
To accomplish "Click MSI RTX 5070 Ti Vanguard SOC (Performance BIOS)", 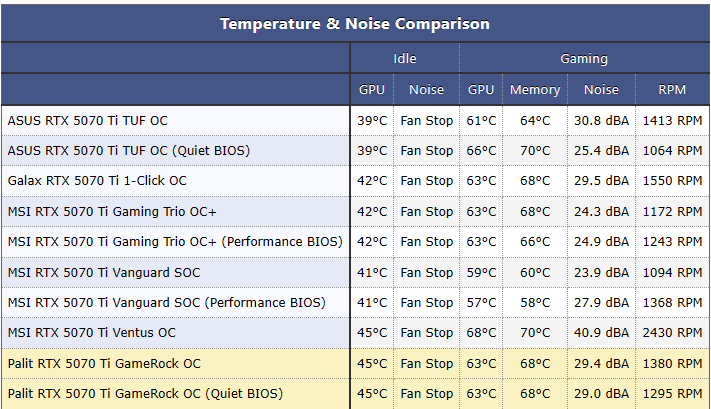I will (x=166, y=302).
